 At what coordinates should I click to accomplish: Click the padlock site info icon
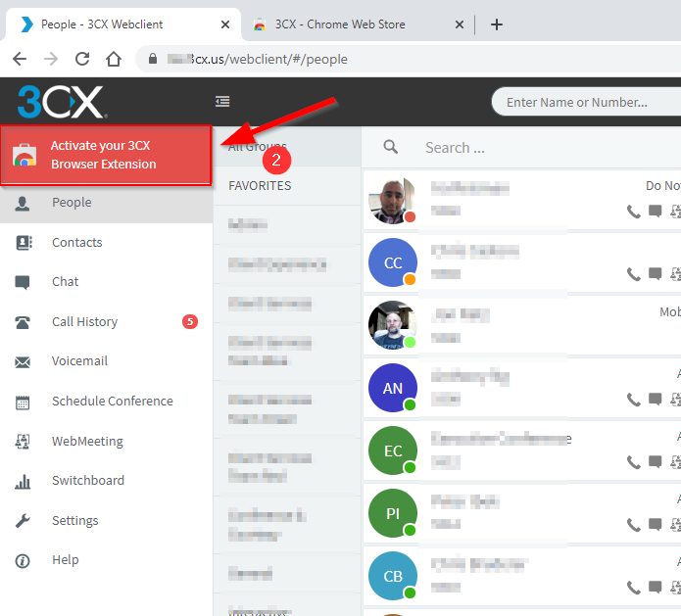[x=153, y=59]
